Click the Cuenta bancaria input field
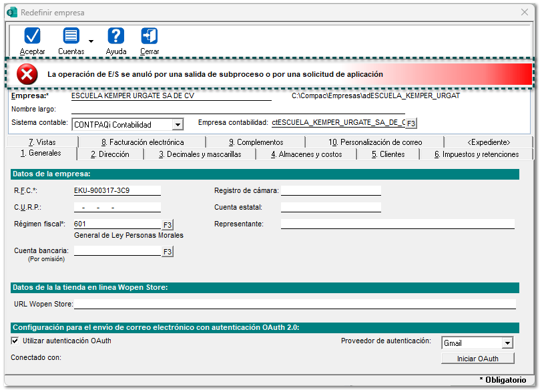Screen dimensions: 542x392 [x=117, y=250]
